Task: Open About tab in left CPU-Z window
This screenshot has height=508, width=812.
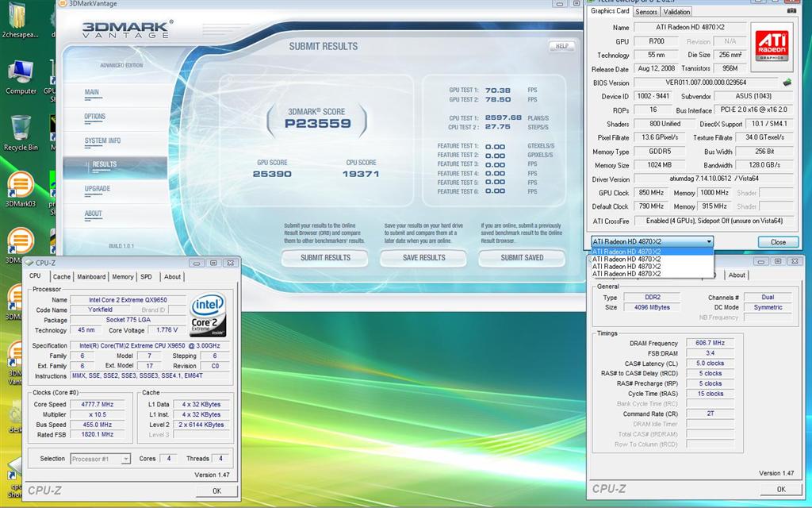Action: coord(172,277)
